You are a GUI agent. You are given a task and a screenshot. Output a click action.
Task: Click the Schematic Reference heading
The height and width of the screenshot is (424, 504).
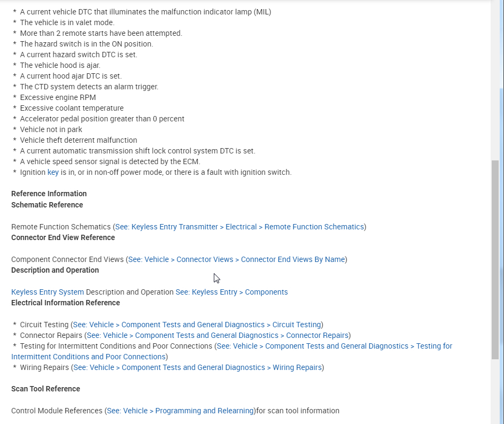pyautogui.click(x=47, y=205)
